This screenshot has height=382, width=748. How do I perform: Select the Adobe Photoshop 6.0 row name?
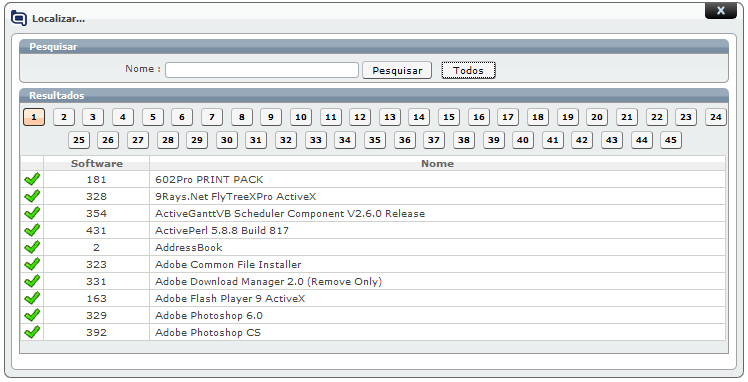click(209, 315)
